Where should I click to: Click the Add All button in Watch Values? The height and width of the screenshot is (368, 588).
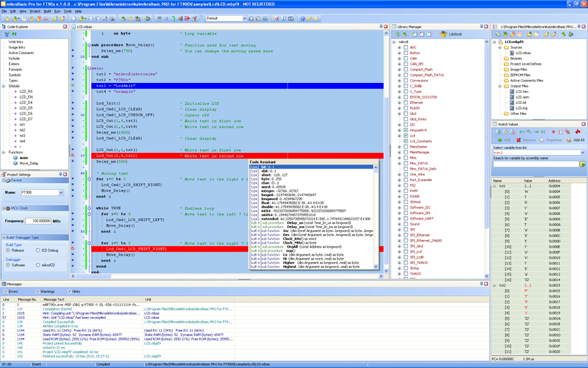point(576,140)
